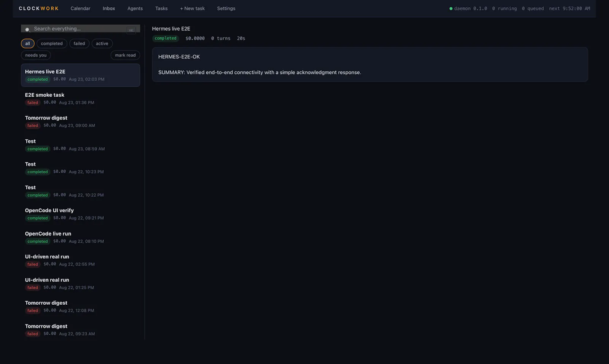Toggle the 'needs you' filter
The image size is (609, 364).
click(x=36, y=55)
